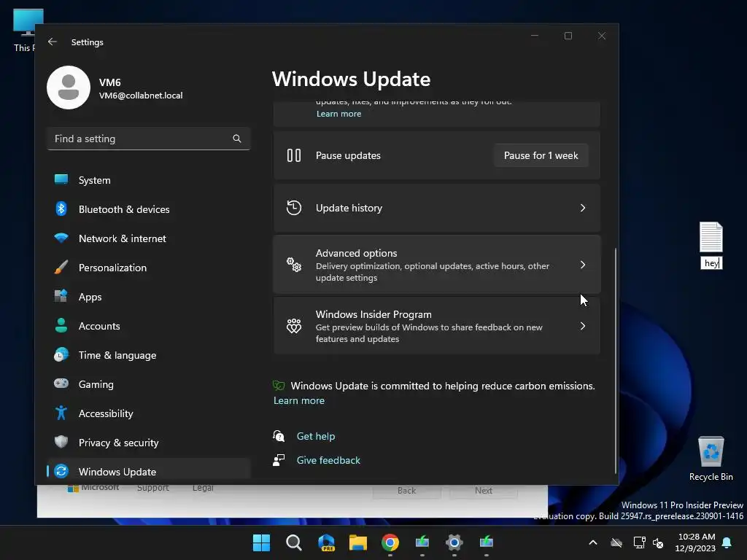This screenshot has width=747, height=560.
Task: Click Support link in background window
Action: [153, 488]
